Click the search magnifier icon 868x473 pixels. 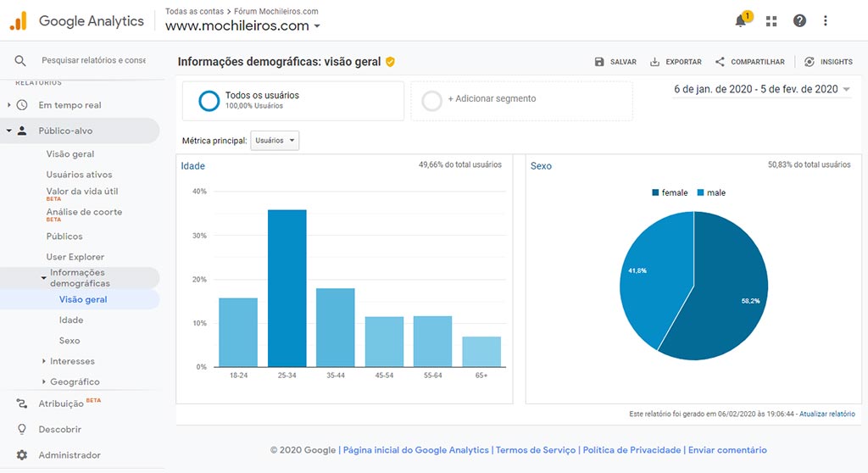click(20, 60)
